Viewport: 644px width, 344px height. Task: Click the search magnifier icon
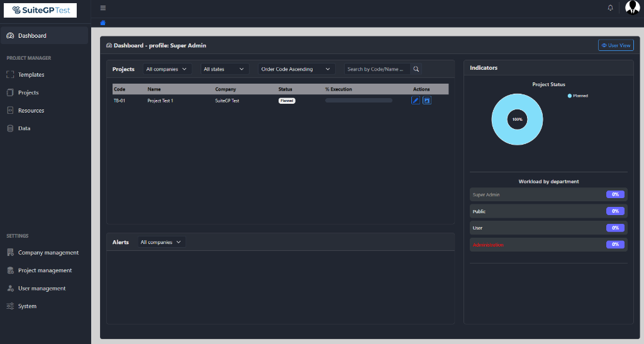416,69
